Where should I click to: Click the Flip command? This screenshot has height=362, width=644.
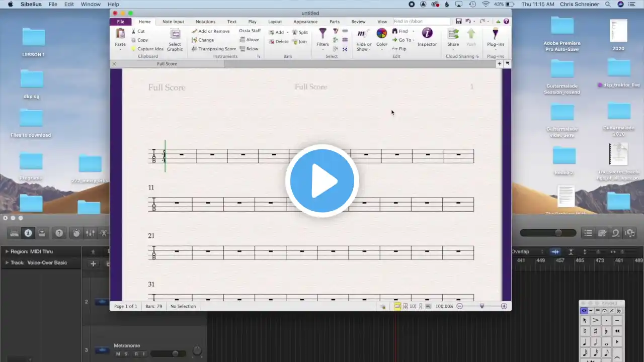[x=399, y=49]
